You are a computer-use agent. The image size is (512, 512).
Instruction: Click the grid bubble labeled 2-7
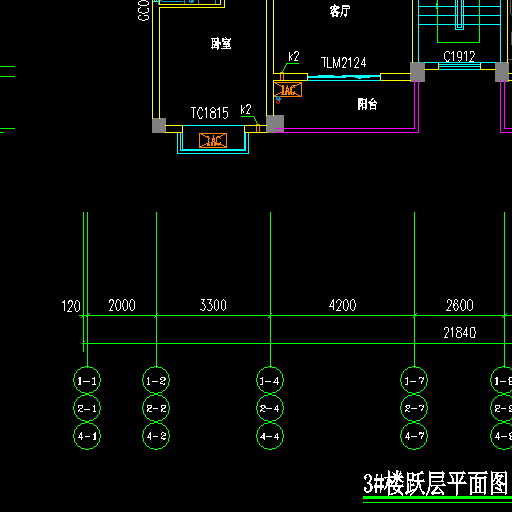click(414, 408)
